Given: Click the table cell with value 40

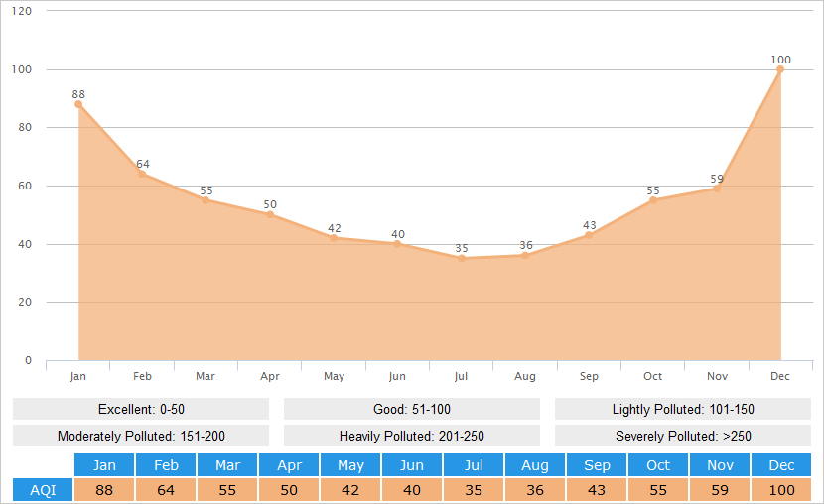Looking at the screenshot, I should pos(412,490).
